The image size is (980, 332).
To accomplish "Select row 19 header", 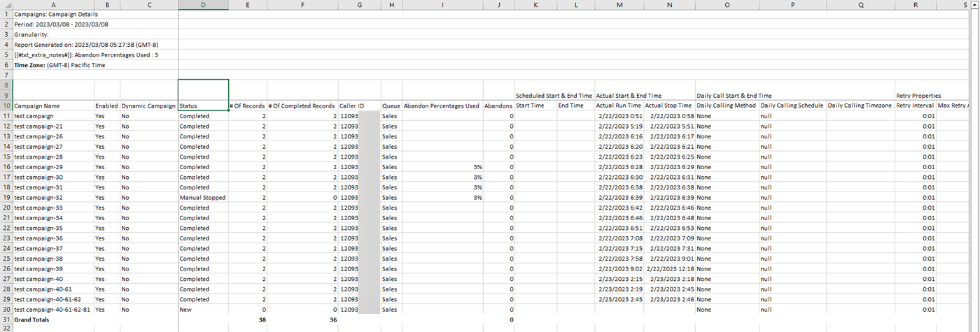I will pyautogui.click(x=6, y=198).
